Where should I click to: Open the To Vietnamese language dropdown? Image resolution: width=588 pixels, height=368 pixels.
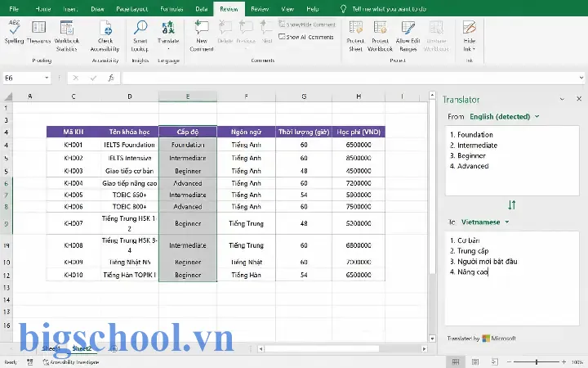coord(485,222)
